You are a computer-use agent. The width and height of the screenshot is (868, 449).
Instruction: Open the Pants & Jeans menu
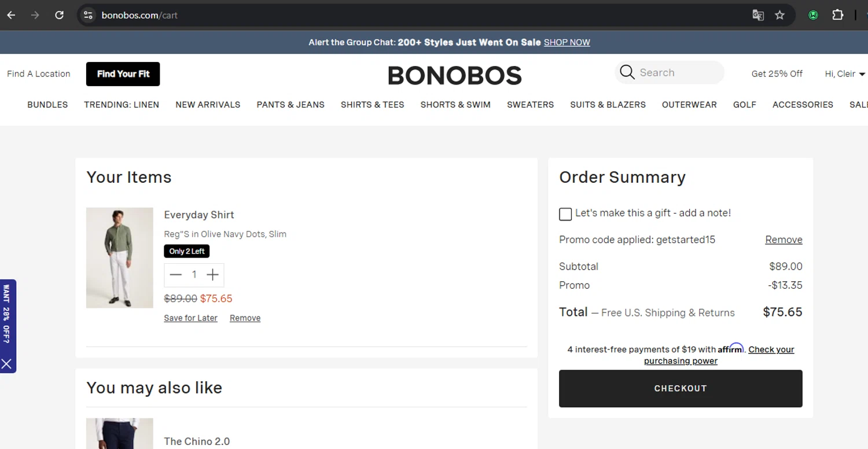coord(290,105)
